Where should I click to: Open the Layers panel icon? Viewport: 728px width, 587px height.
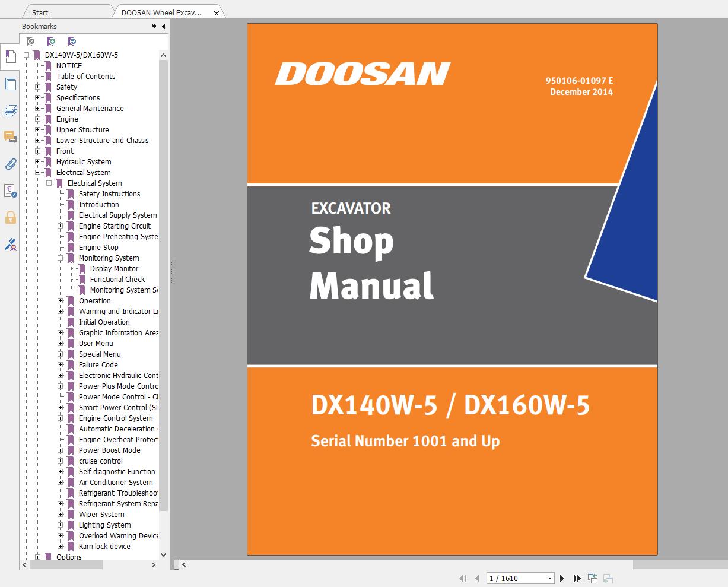[x=10, y=110]
